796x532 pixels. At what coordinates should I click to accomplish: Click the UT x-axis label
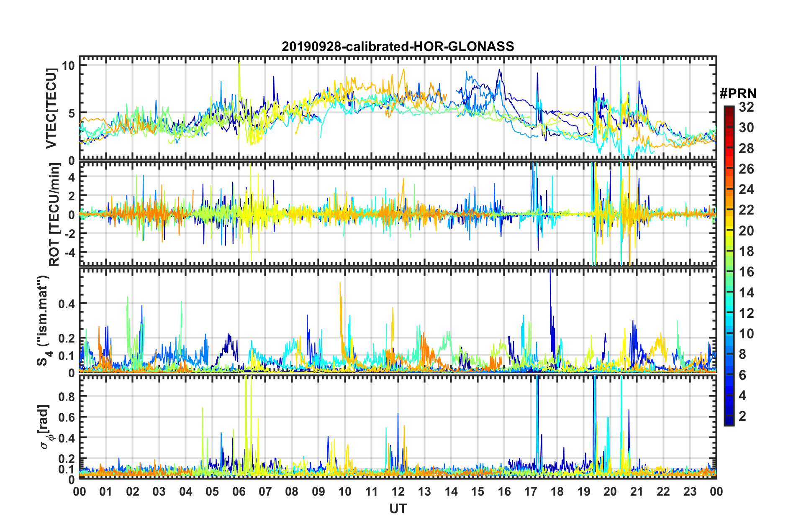tap(398, 509)
